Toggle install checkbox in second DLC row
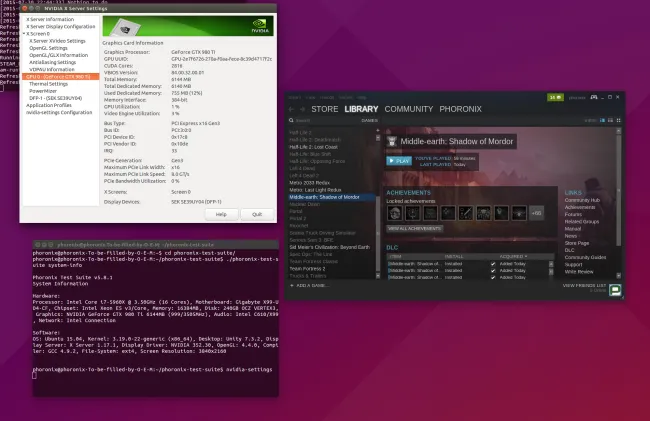Image resolution: width=650 pixels, height=421 pixels. [493, 271]
